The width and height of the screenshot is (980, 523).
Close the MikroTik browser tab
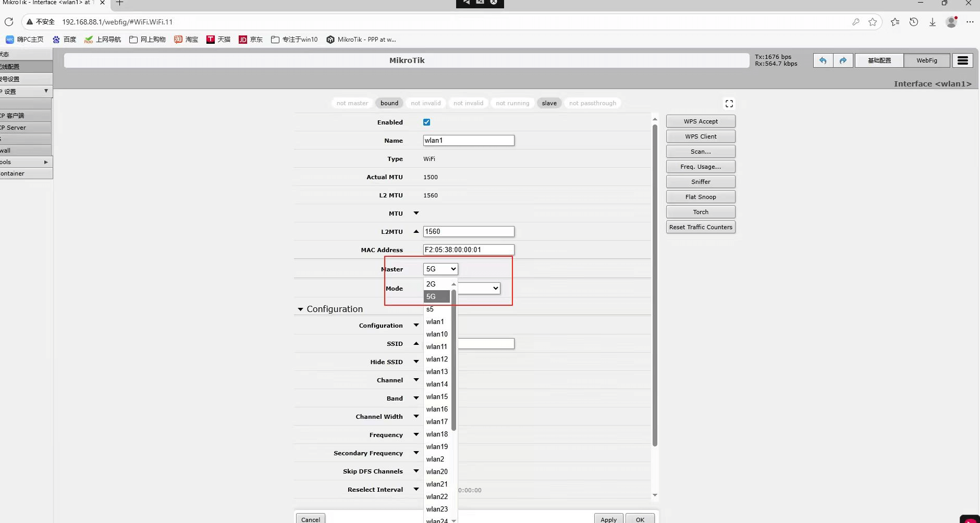coord(102,3)
